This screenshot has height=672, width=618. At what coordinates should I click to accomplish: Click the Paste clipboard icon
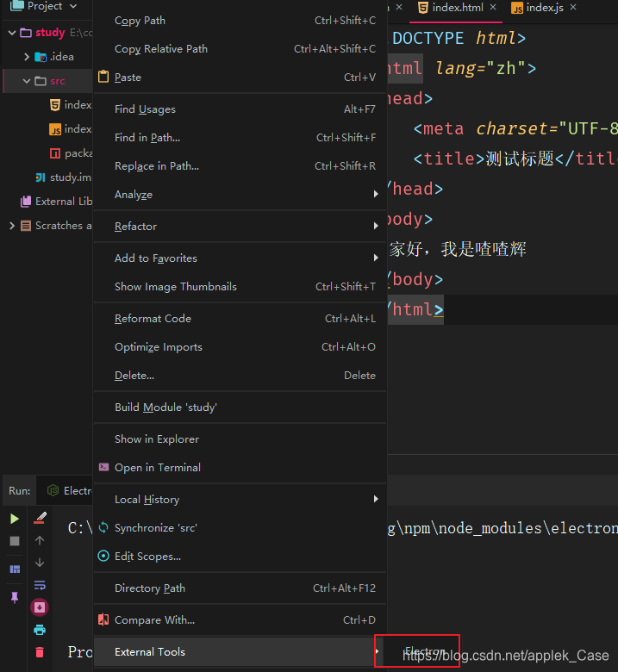[x=103, y=77]
